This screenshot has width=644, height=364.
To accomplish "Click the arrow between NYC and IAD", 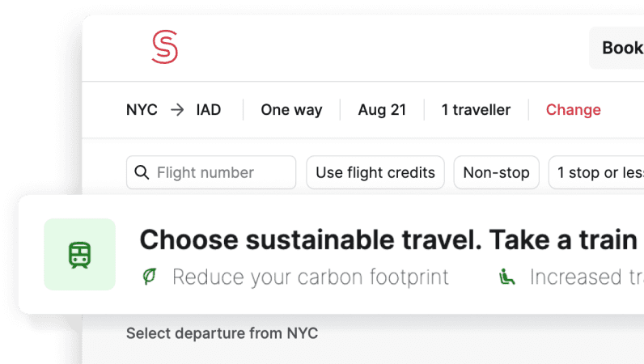I will pyautogui.click(x=177, y=110).
